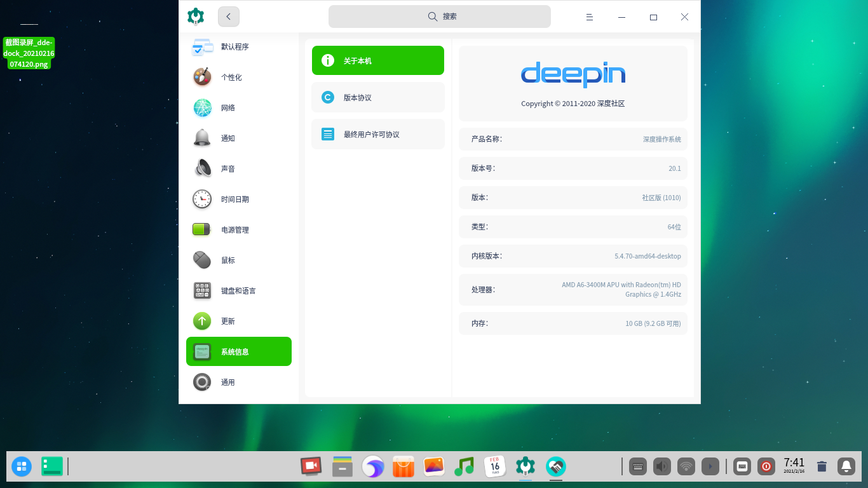Click the 社区版 (1010) edition value
The height and width of the screenshot is (488, 868).
click(661, 198)
